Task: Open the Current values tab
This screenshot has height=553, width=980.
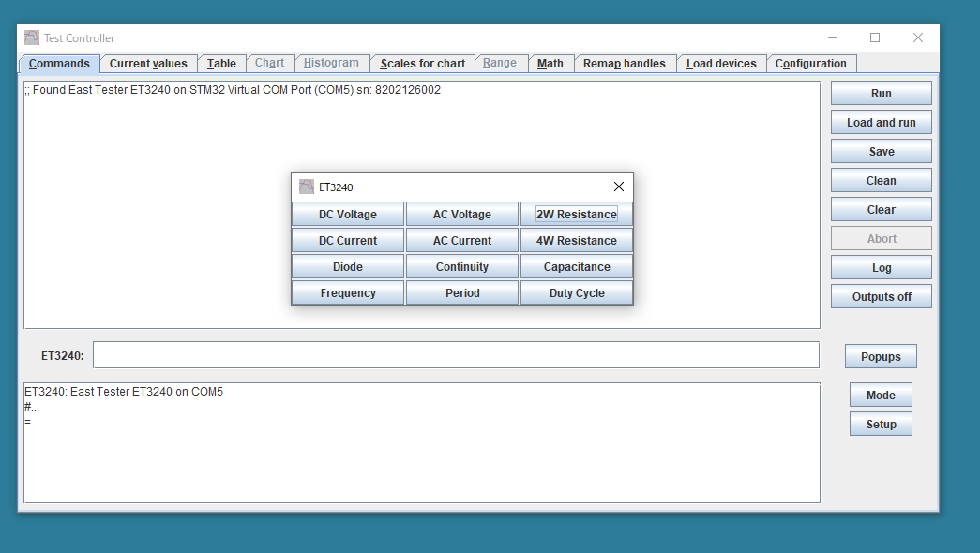Action: click(x=148, y=64)
